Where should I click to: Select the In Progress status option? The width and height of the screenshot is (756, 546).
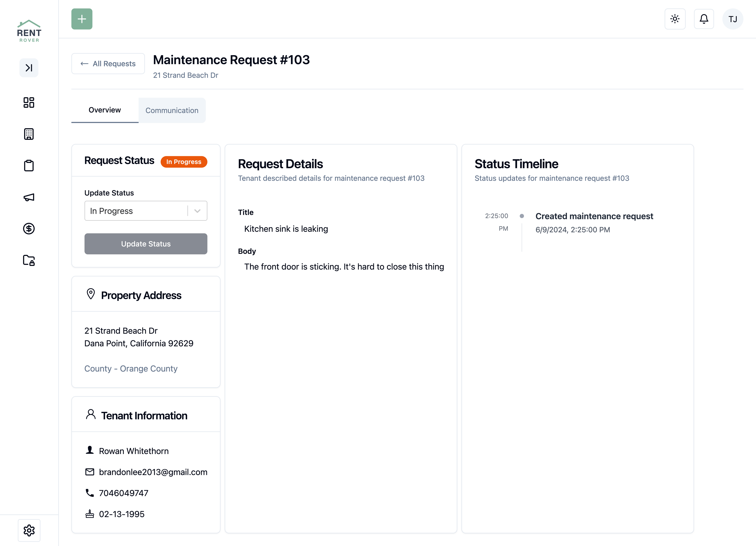pos(145,210)
